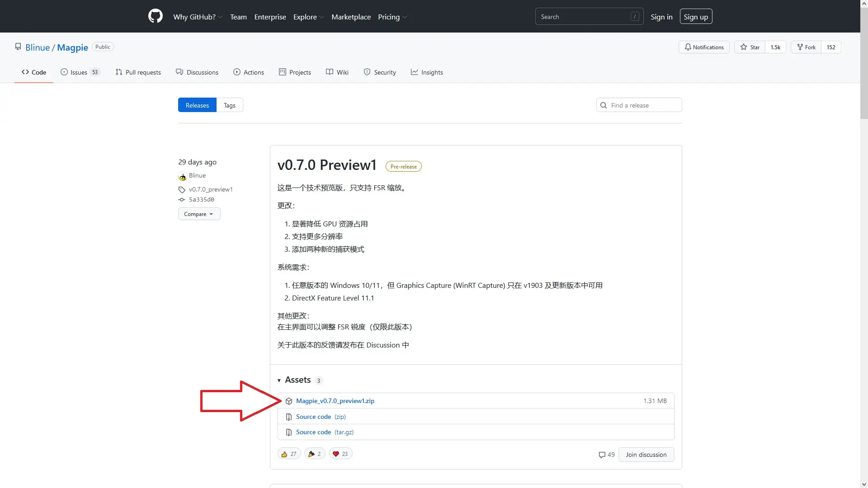The width and height of the screenshot is (868, 488).
Task: Open the Marketplace link
Action: point(351,17)
